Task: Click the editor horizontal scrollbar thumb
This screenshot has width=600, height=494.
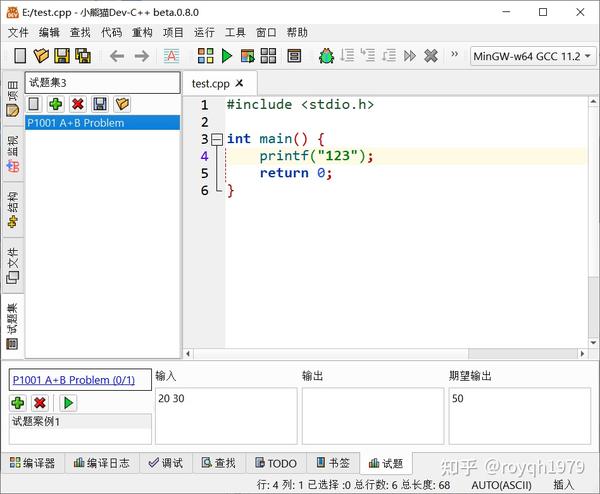Action: point(523,354)
